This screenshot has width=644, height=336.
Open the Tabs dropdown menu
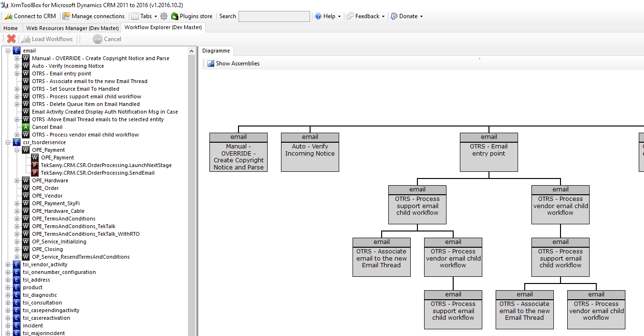click(145, 16)
